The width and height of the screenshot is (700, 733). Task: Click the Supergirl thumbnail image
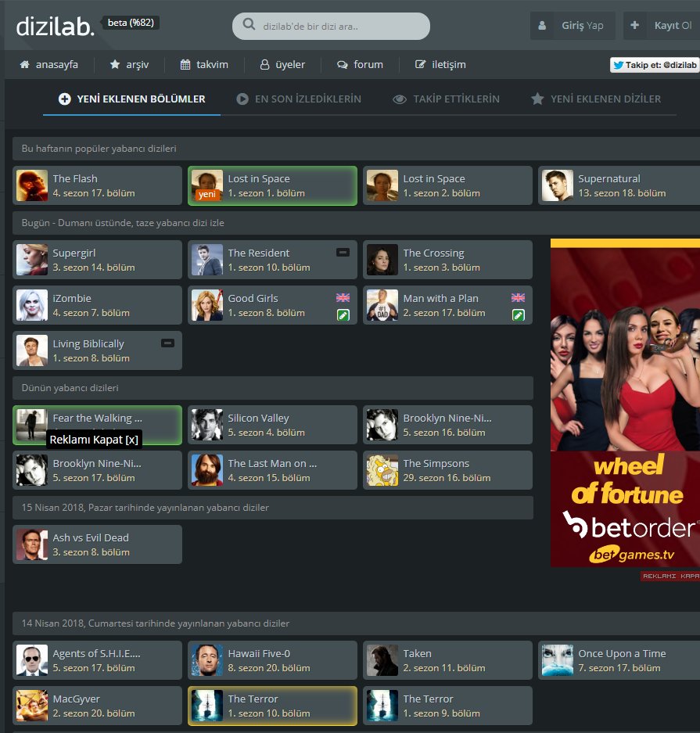[x=32, y=260]
